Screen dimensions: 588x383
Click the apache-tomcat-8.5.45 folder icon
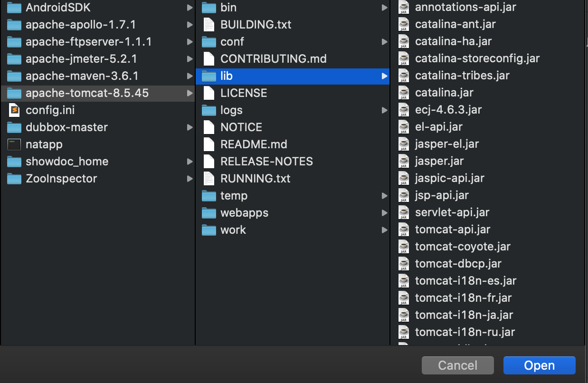click(x=14, y=93)
